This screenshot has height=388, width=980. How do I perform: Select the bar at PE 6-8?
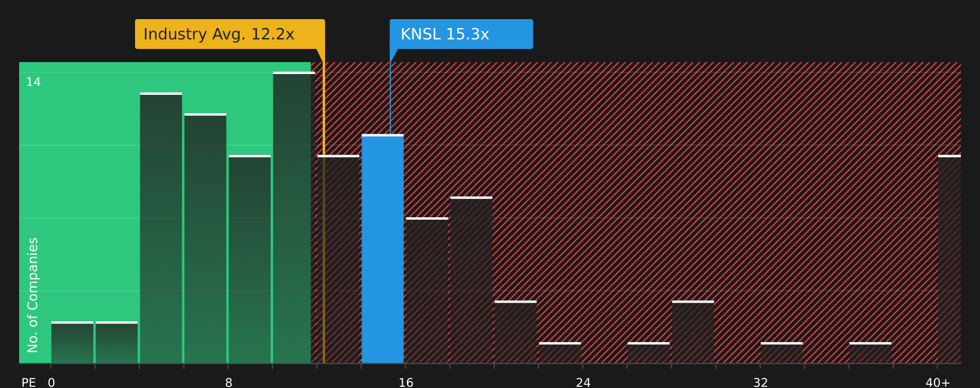tap(205, 239)
